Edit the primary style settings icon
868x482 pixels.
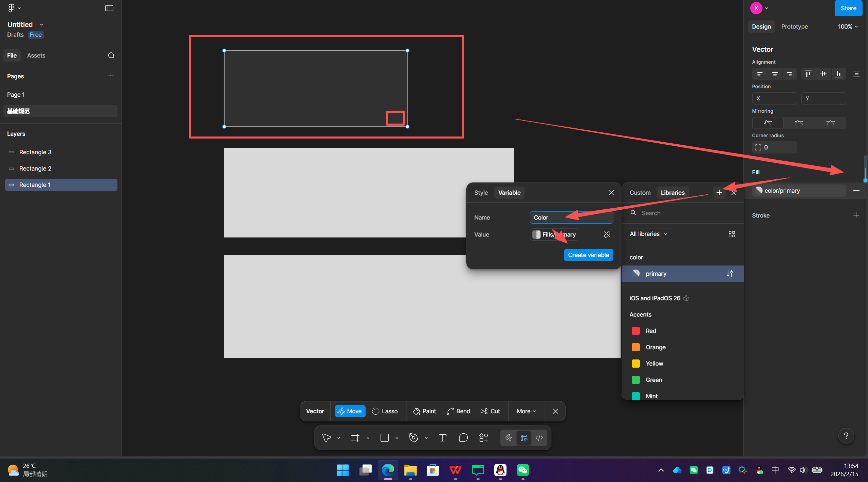coord(729,274)
